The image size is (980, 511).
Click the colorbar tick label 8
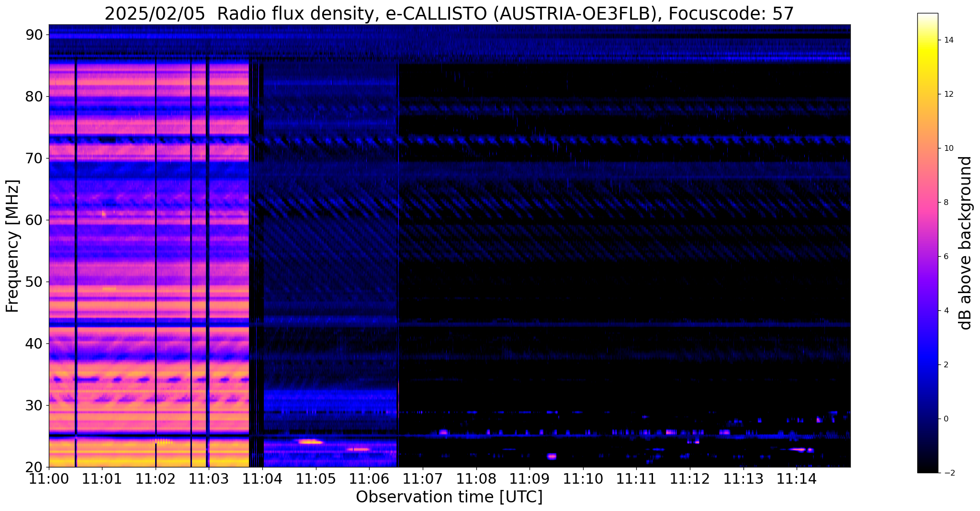point(945,203)
